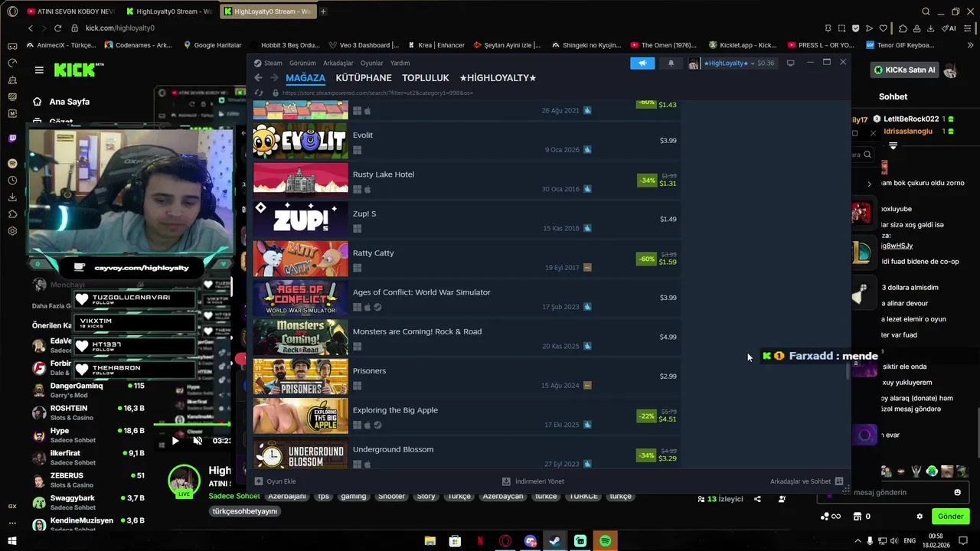Viewport: 980px width, 551px height.
Task: Open Steam from the Windows taskbar
Action: click(555, 541)
